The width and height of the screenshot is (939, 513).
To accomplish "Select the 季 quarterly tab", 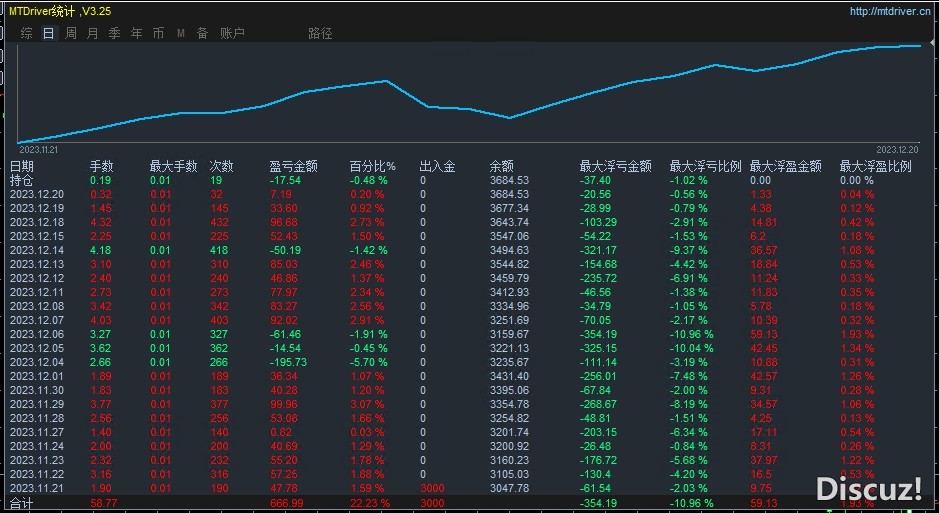I will click(x=114, y=34).
